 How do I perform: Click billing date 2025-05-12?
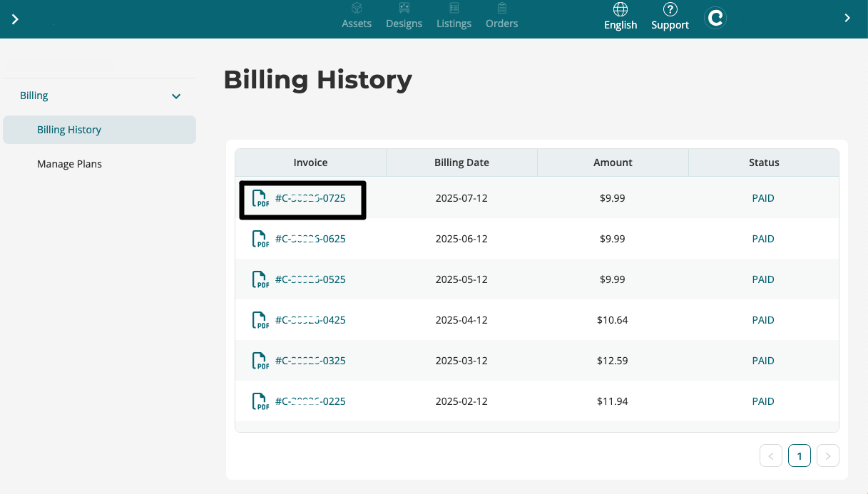point(461,279)
